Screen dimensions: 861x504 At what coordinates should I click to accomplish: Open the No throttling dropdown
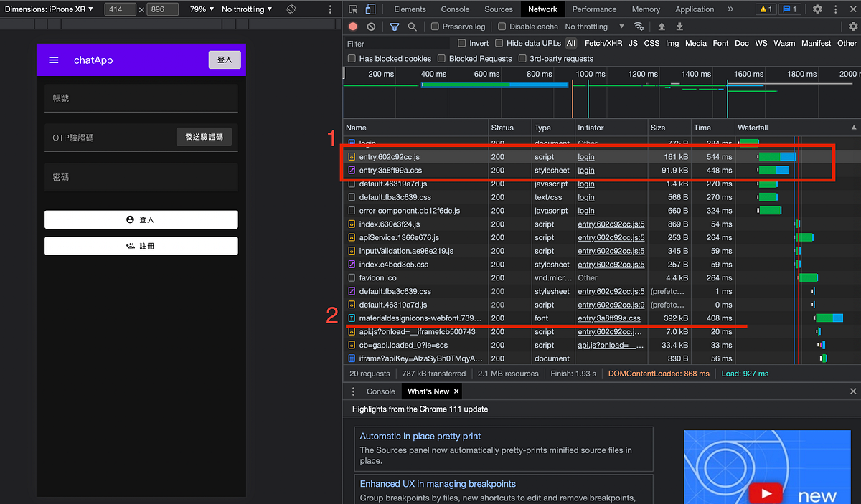coord(592,26)
